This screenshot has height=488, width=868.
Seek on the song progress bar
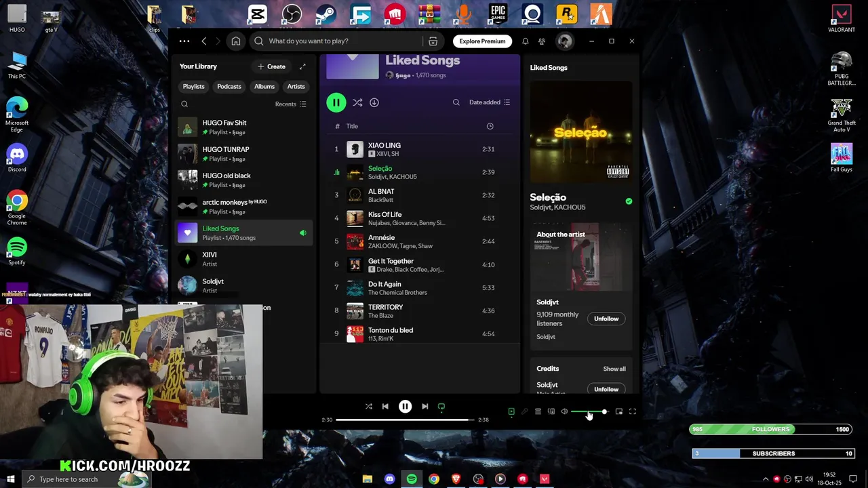pos(405,420)
